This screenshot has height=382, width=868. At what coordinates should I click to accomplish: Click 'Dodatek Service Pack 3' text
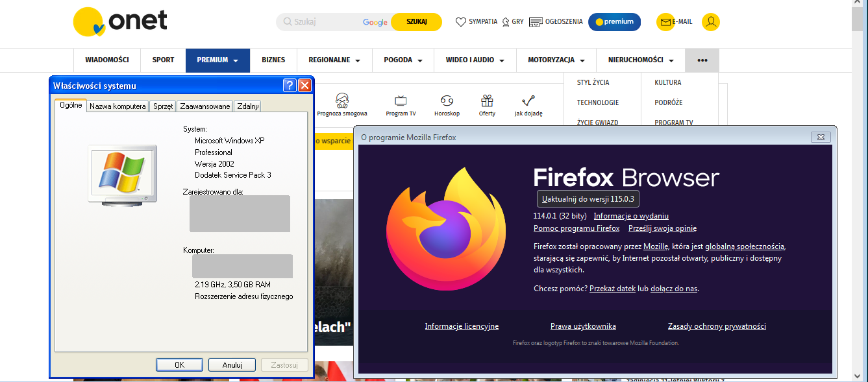pos(233,175)
